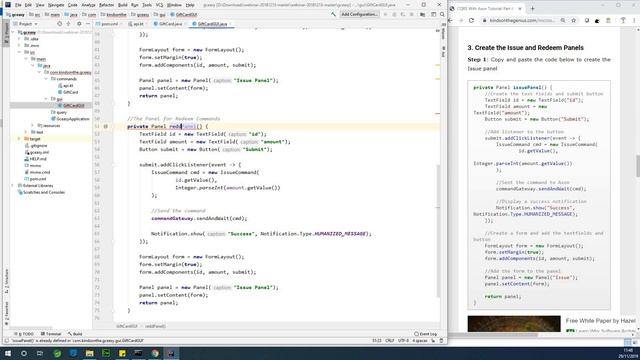640x360 pixels.
Task: Select GiftCardGUI in project tree
Action: (x=71, y=105)
